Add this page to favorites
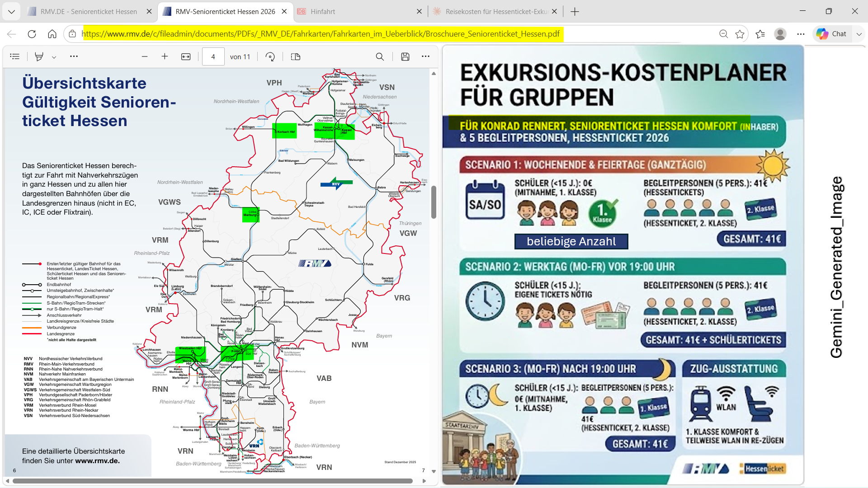Viewport: 868px width, 488px height. point(740,34)
